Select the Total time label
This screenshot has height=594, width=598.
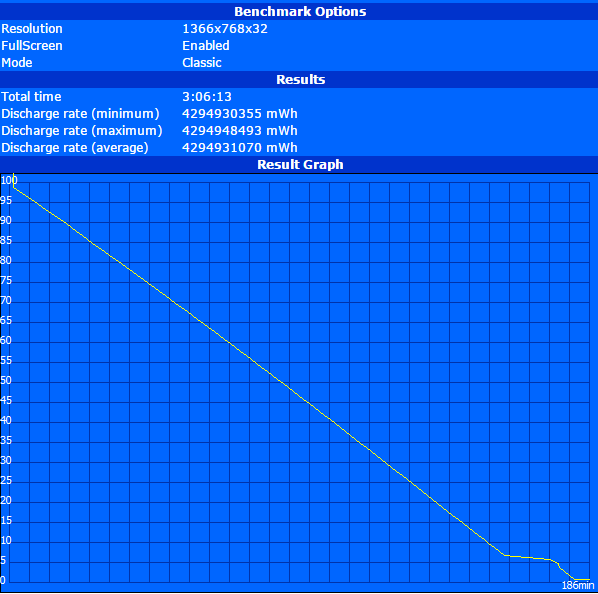click(31, 96)
